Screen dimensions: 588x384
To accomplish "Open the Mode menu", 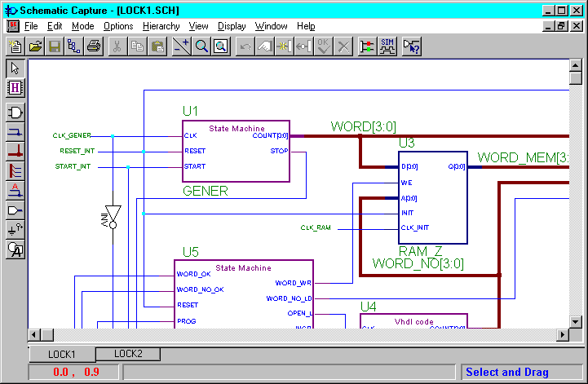I will tap(82, 26).
